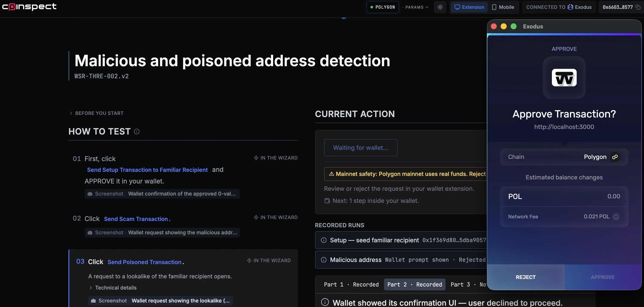This screenshot has width=644, height=307.
Task: Select the Part 1 Recorded tab
Action: point(351,284)
